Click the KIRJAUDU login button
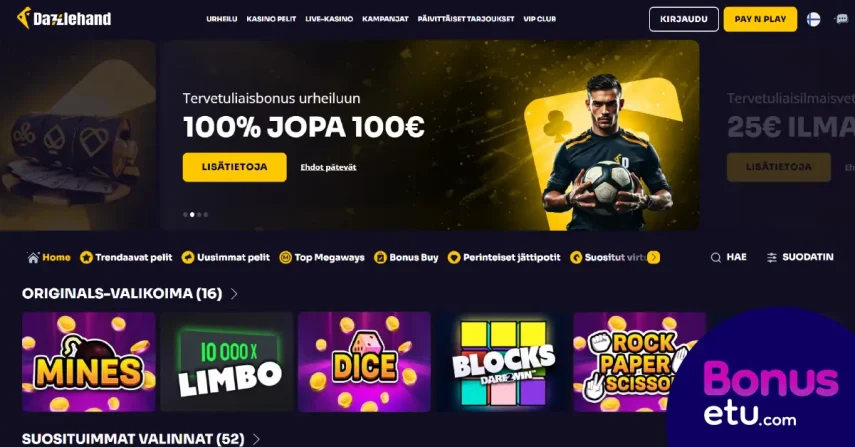This screenshot has height=447, width=855. (x=684, y=19)
